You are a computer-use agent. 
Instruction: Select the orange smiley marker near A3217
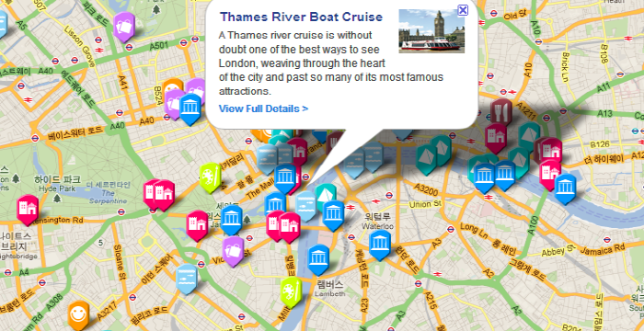click(78, 314)
